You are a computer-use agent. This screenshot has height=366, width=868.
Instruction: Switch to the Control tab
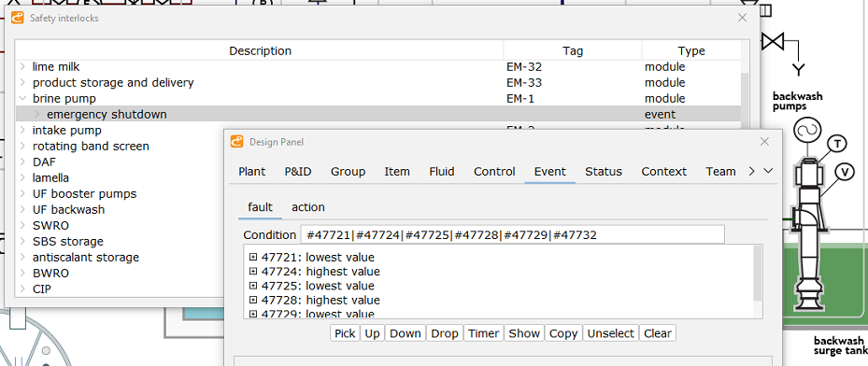pyautogui.click(x=494, y=172)
